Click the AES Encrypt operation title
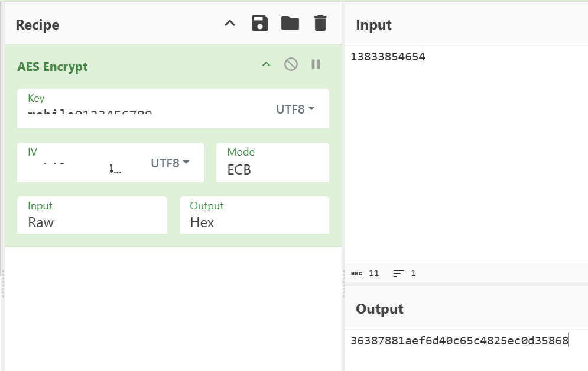Viewport: 588px width, 371px height. (x=53, y=66)
